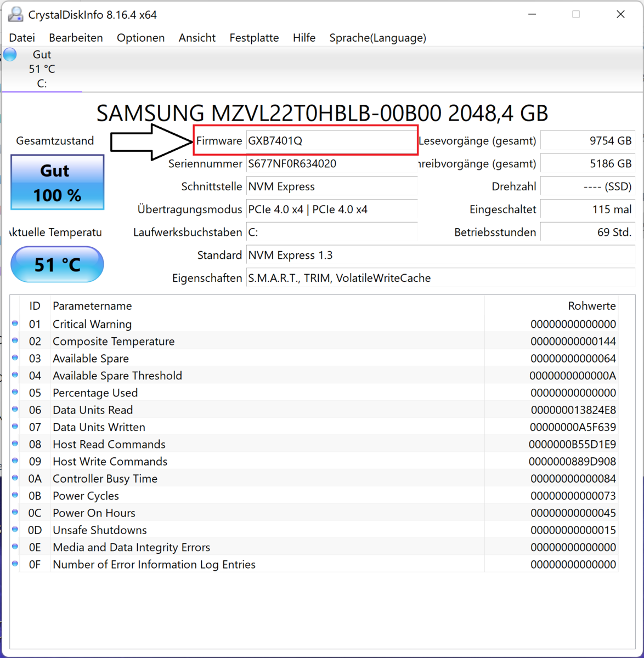Click the Schnittstelle field NVM Express

tap(331, 187)
